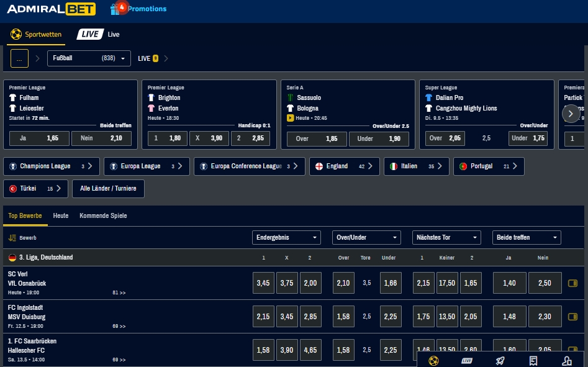The width and height of the screenshot is (588, 367).
Task: Select Over 1,85 for Sassuolo-Bologna
Action: (317, 139)
